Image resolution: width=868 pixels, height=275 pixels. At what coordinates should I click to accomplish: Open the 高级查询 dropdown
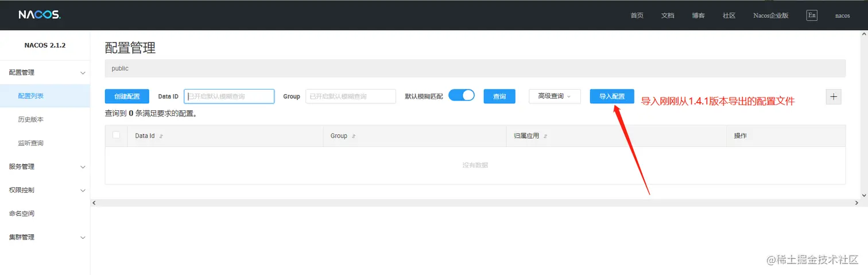(x=555, y=96)
